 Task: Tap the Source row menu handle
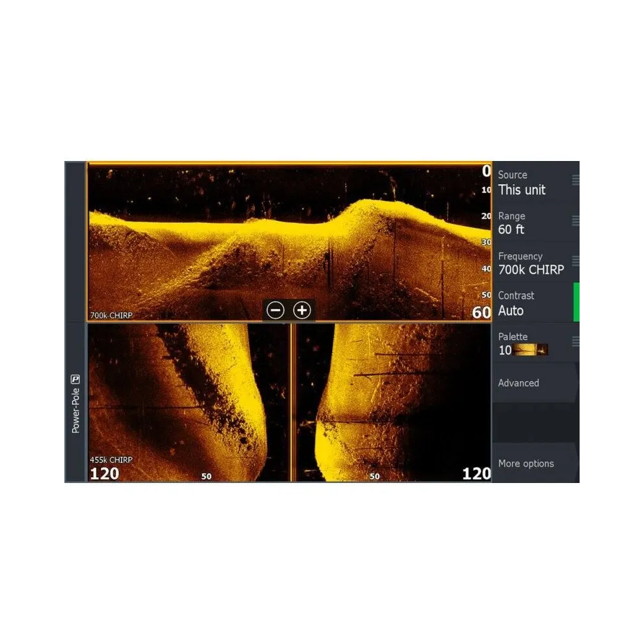click(x=576, y=180)
